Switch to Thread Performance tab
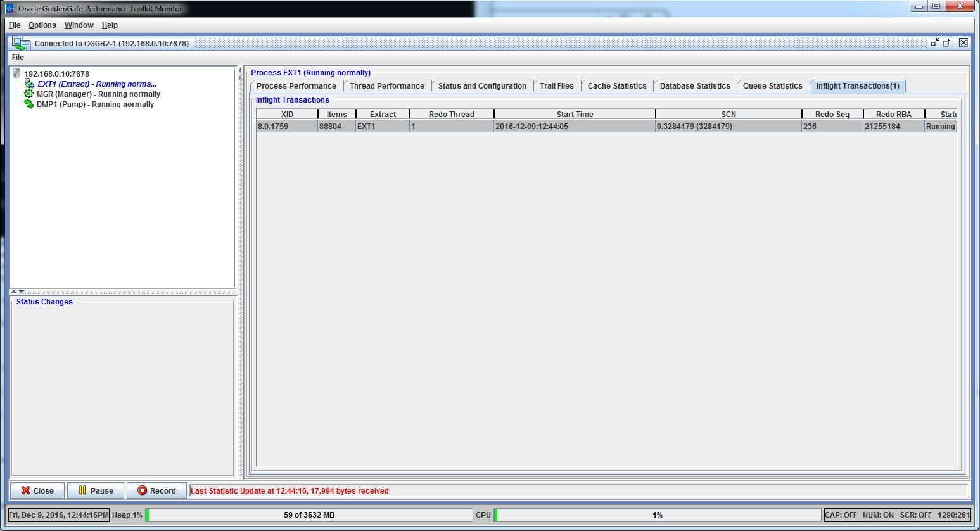 [387, 86]
